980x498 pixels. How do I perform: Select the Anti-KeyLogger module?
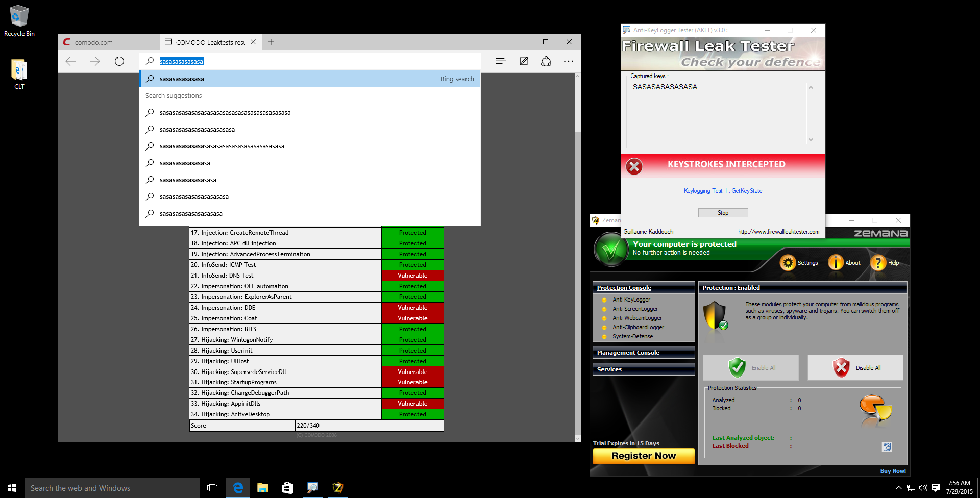pos(631,300)
